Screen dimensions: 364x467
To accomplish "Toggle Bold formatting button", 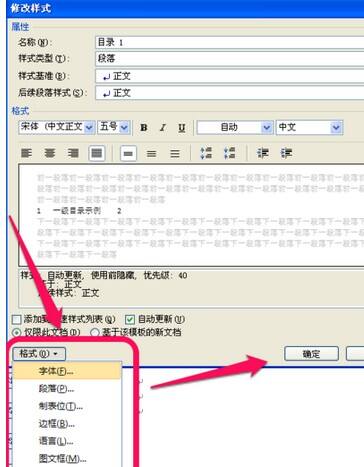I will [144, 127].
